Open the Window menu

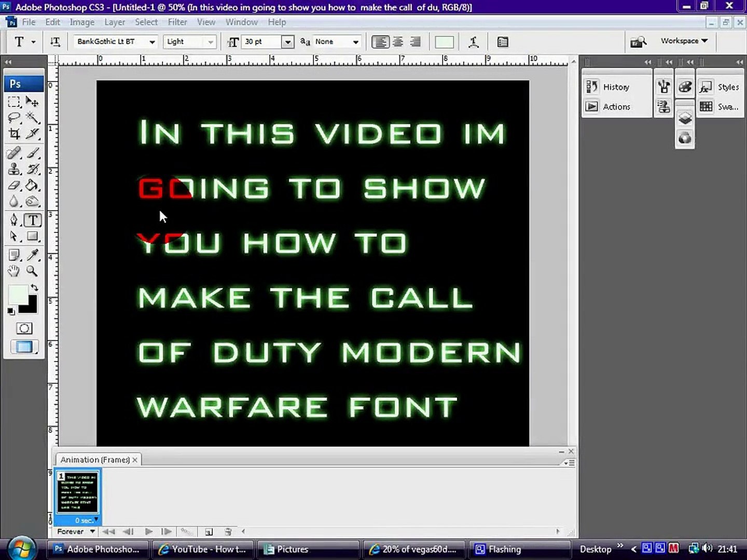pos(241,22)
